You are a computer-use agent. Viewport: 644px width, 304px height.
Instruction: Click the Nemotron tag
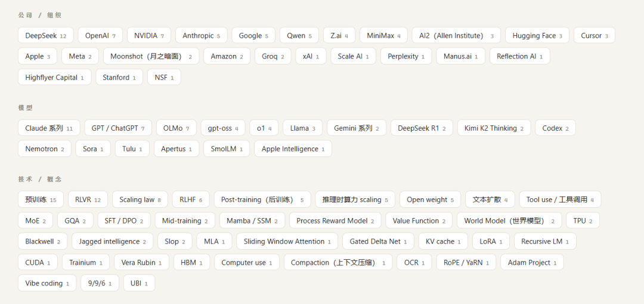click(x=44, y=149)
